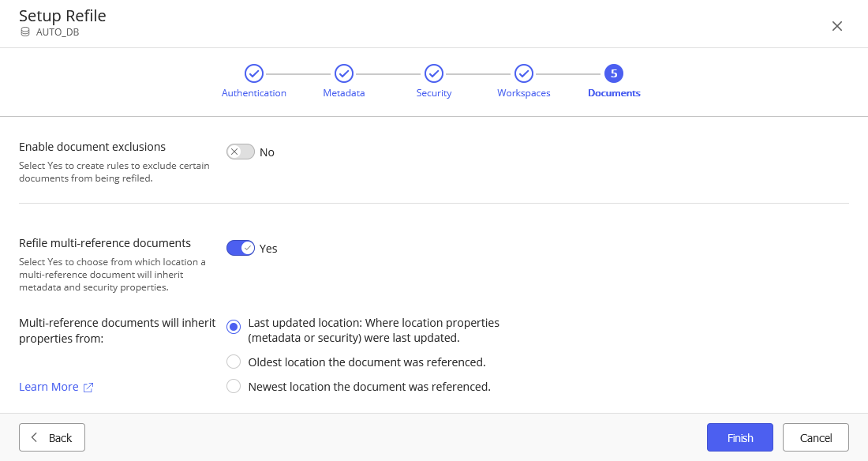Open the Learn More link
The image size is (868, 461).
(x=49, y=387)
